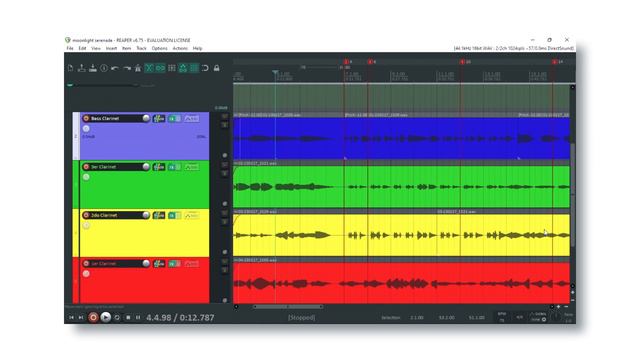Click the transport Play button
The height and width of the screenshot is (360, 640).
106,317
